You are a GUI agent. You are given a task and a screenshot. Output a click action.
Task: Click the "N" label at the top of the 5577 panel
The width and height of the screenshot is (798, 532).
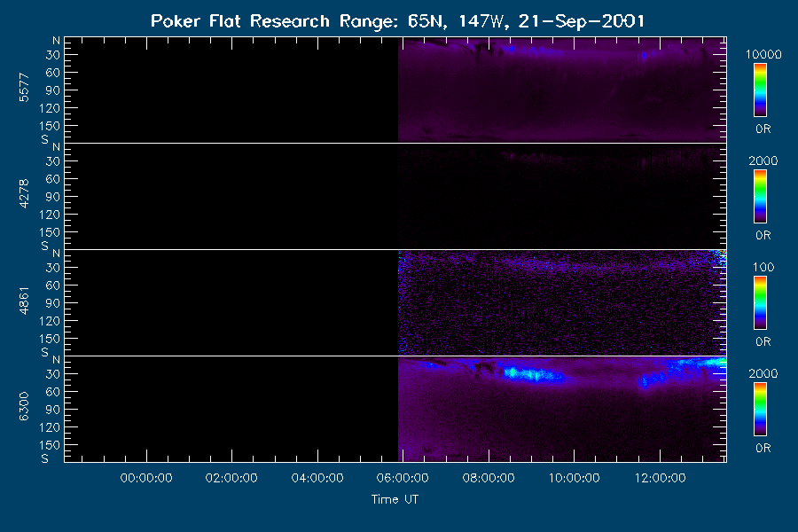coord(57,41)
